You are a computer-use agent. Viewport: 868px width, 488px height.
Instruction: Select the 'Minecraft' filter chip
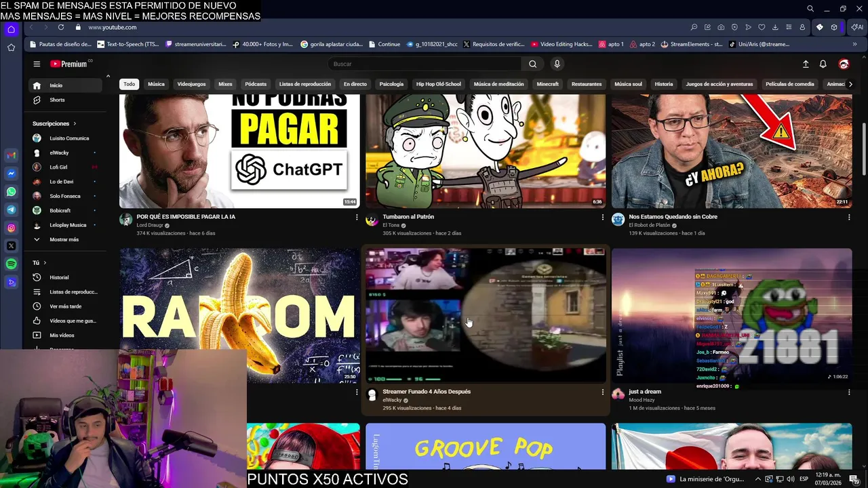[x=548, y=84]
